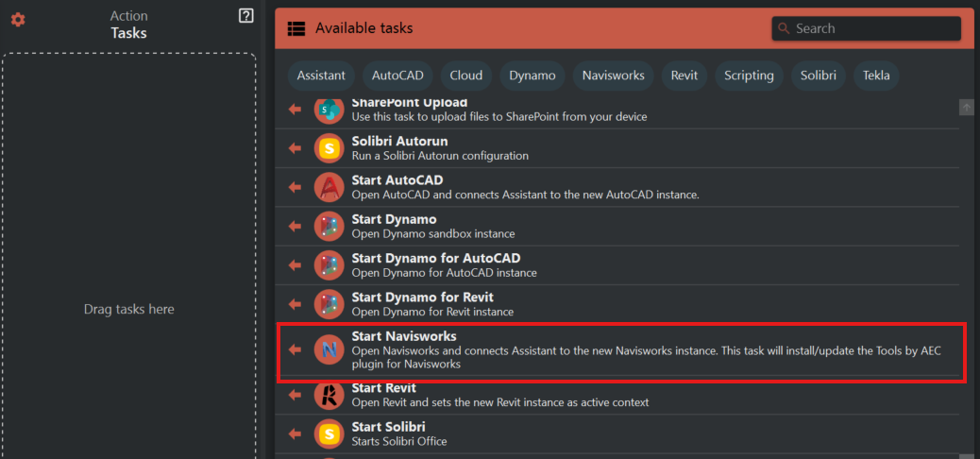The height and width of the screenshot is (459, 980).
Task: Filter tasks by Scripting tag
Action: [750, 76]
